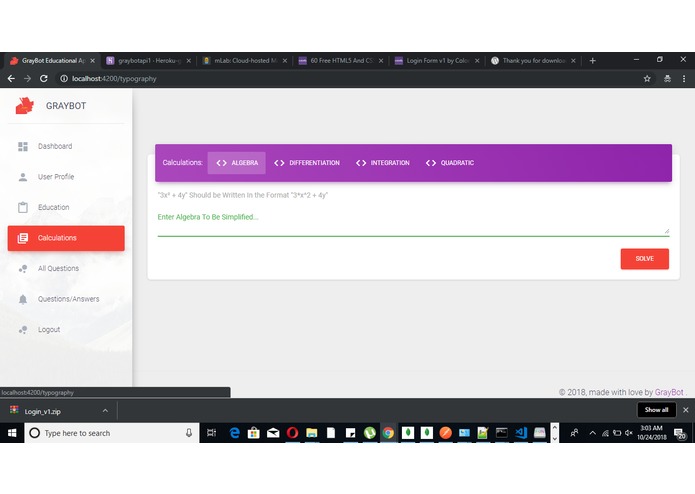Open Task View from taskbar
Viewport: 695px width, 494px height.
211,433
